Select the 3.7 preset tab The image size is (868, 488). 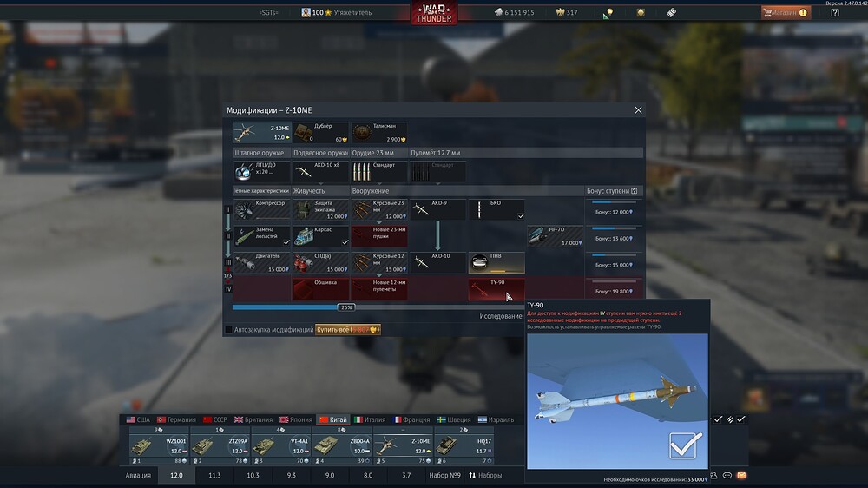pyautogui.click(x=406, y=475)
